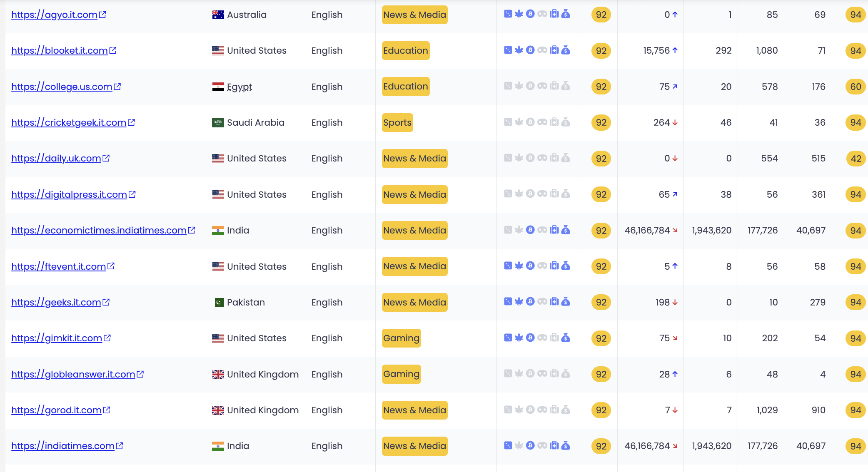Open the https://gorod.it.com link
Screen dimensions: 868x472
(56, 410)
